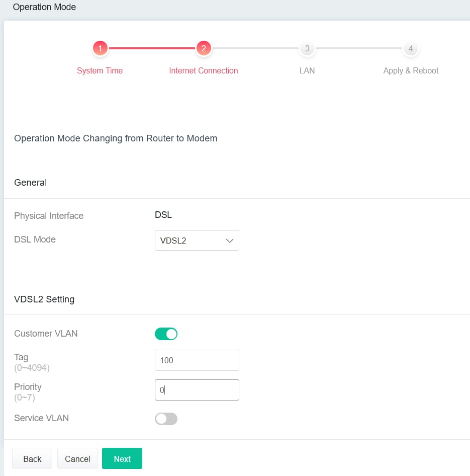Click the green Next button

coord(122,458)
